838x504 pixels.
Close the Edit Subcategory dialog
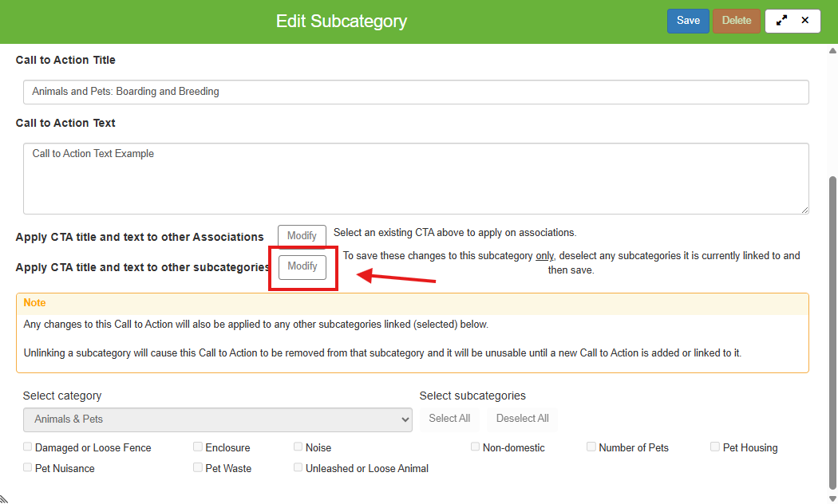point(805,21)
